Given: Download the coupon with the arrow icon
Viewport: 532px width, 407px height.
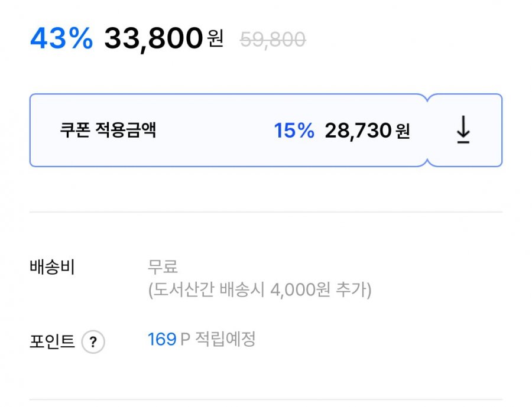Looking at the screenshot, I should pos(463,130).
